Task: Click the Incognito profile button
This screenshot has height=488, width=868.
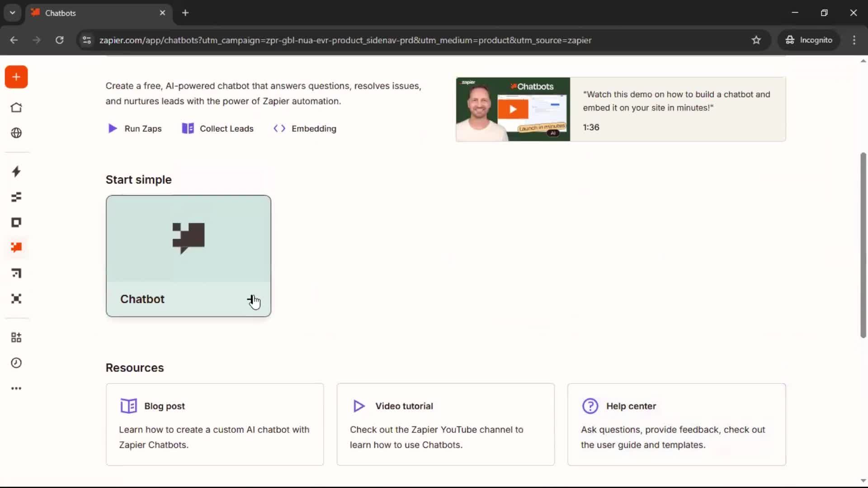Action: 809,40
